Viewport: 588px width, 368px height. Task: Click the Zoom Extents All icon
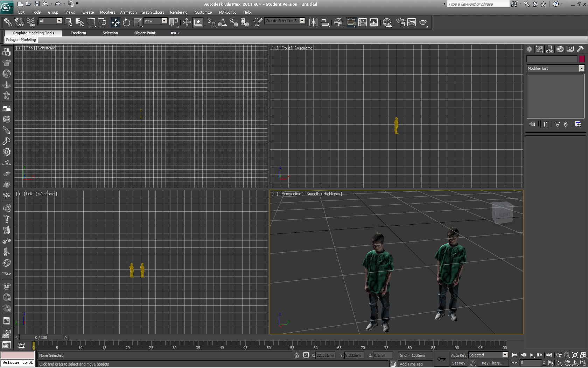[x=583, y=355]
